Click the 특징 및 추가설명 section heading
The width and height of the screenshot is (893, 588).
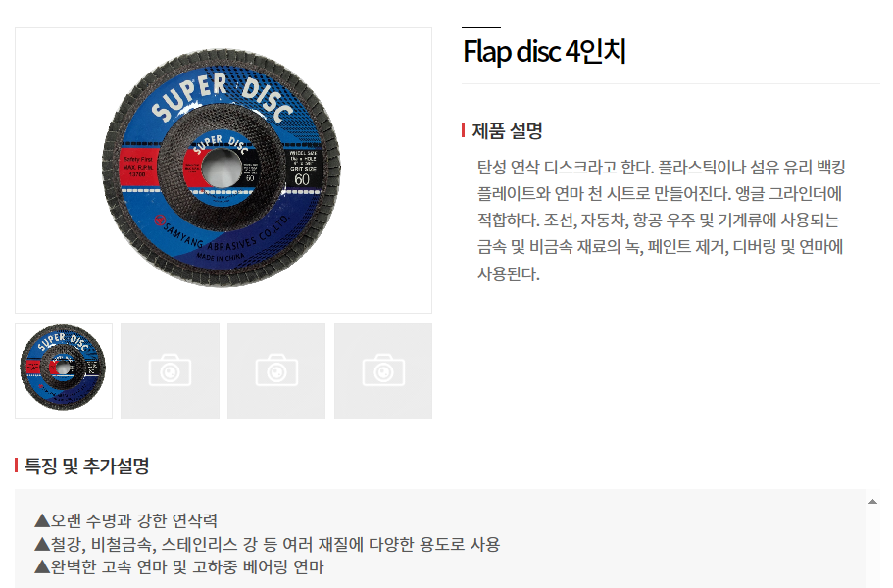(86, 465)
